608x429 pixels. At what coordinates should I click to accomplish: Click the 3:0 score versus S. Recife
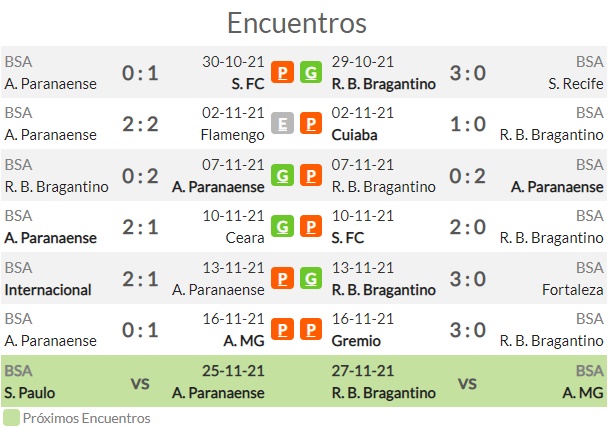point(468,73)
